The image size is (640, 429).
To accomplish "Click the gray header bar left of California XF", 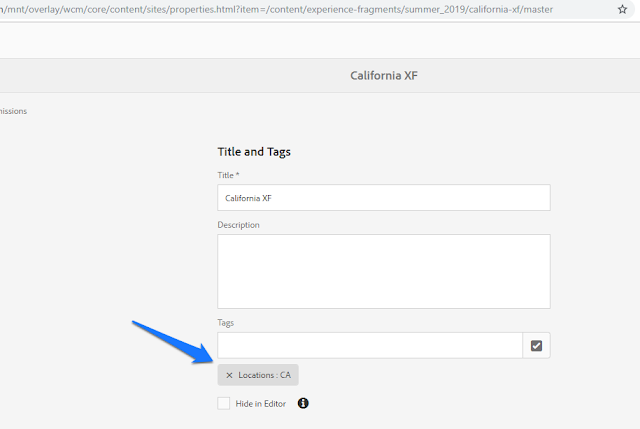I will pyautogui.click(x=150, y=75).
